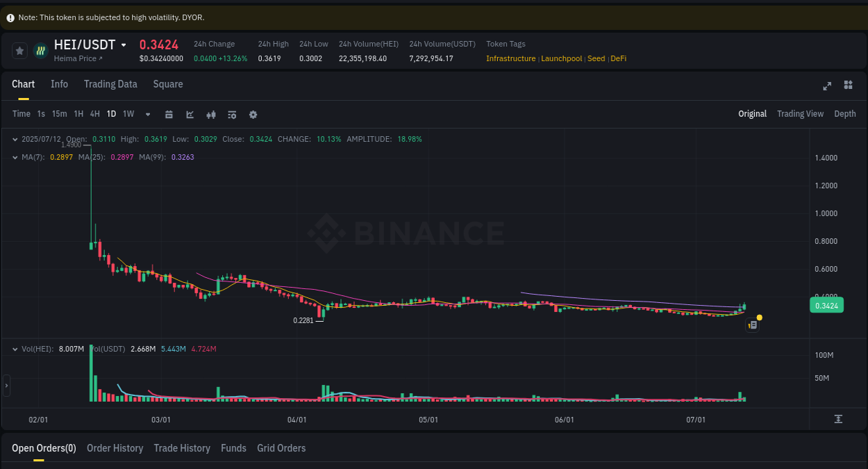
Task: Open chart settings via gear icon
Action: tap(253, 114)
